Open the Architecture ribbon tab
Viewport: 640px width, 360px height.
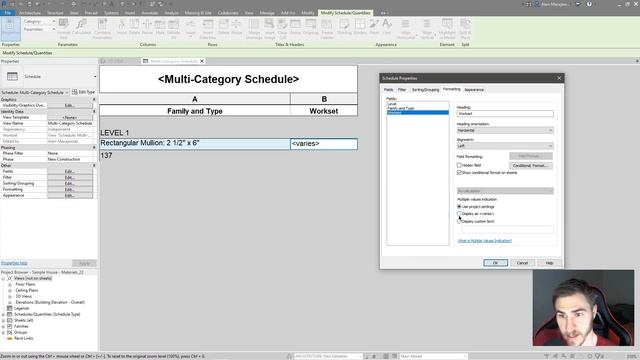(29, 13)
